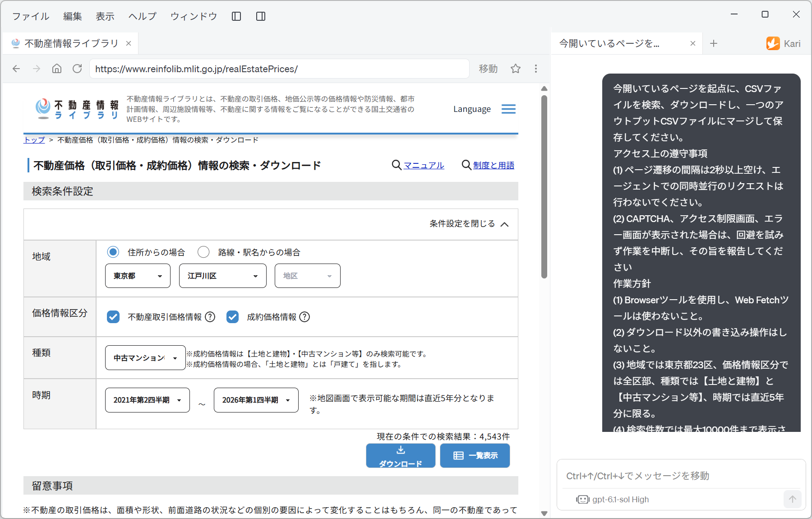Viewport: 812px width, 519px height.
Task: Show help for 不動産取引価格情報
Action: pyautogui.click(x=210, y=317)
